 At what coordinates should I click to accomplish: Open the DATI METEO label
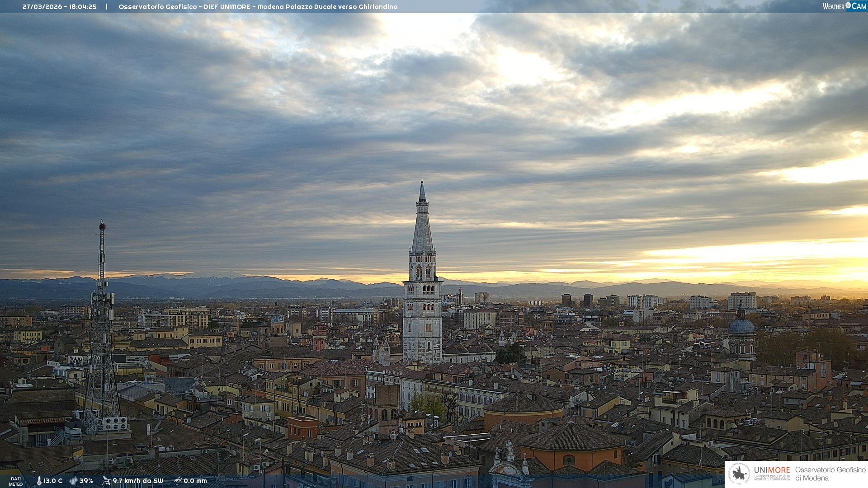click(x=16, y=481)
